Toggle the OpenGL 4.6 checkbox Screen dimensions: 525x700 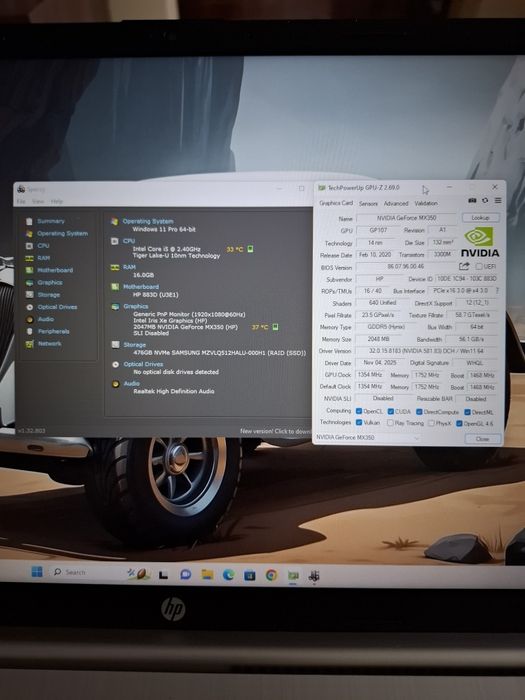pos(459,423)
